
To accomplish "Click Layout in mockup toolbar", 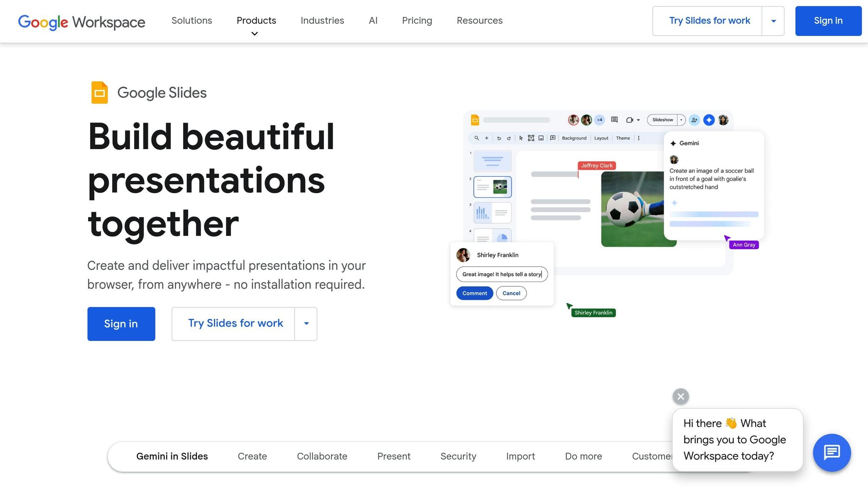I will pyautogui.click(x=601, y=138).
